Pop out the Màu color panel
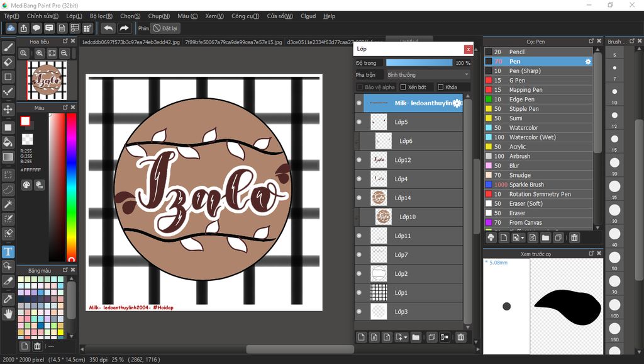The height and width of the screenshot is (364, 644). click(x=65, y=107)
